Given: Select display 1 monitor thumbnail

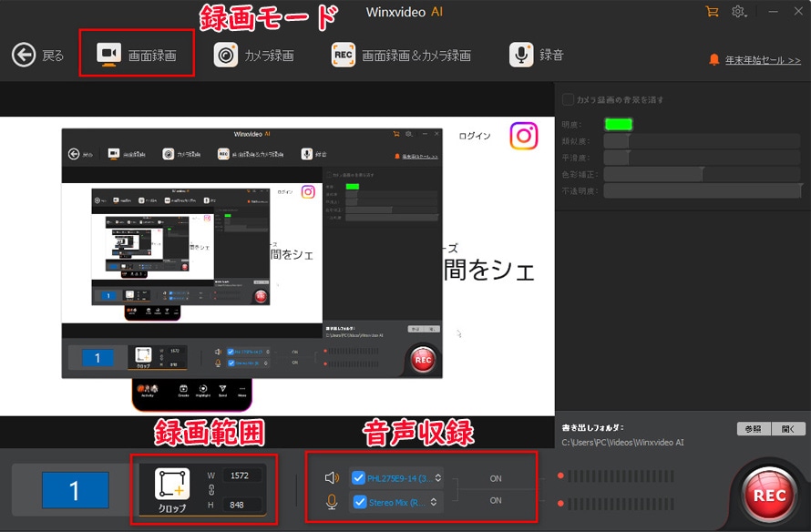Looking at the screenshot, I should point(75,491).
